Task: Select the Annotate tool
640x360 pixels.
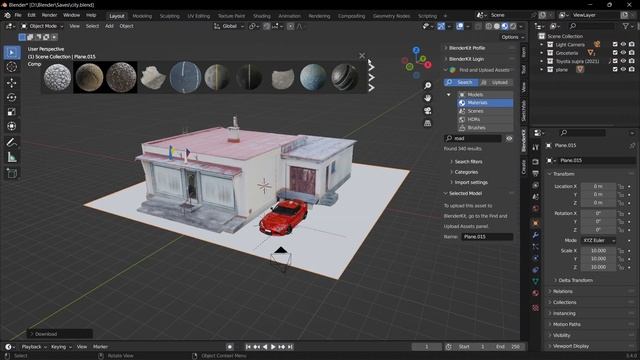Action: [x=12, y=142]
